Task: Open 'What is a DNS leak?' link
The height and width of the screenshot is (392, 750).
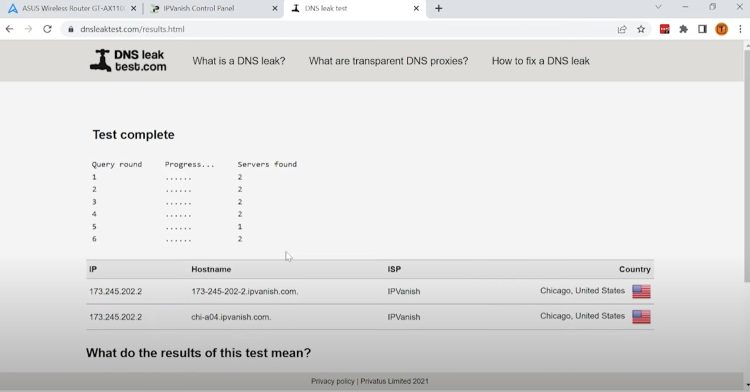Action: (239, 61)
